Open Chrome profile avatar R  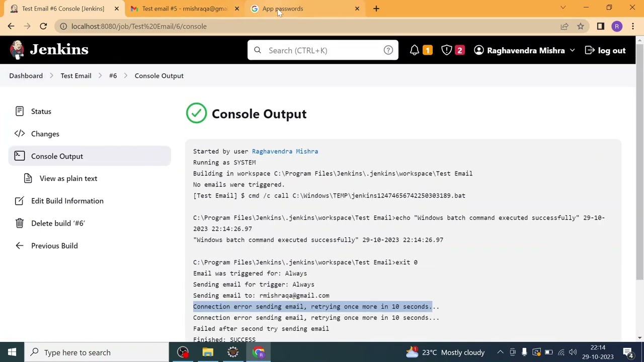coord(617,26)
